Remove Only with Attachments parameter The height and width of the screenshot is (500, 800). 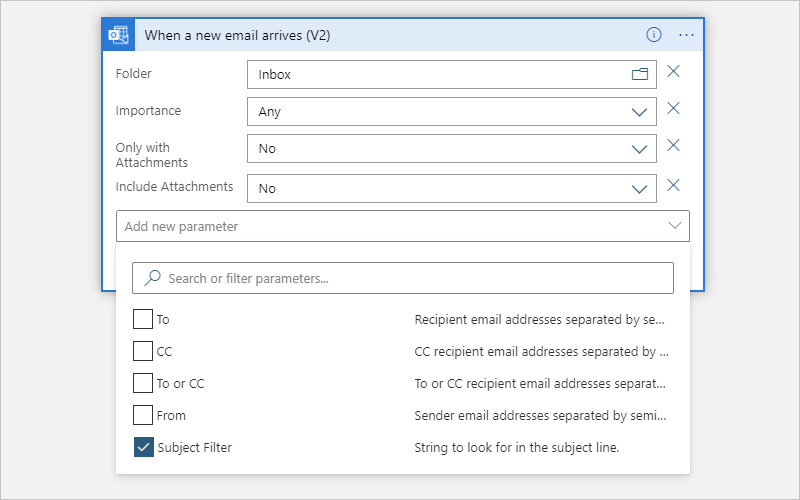point(673,145)
